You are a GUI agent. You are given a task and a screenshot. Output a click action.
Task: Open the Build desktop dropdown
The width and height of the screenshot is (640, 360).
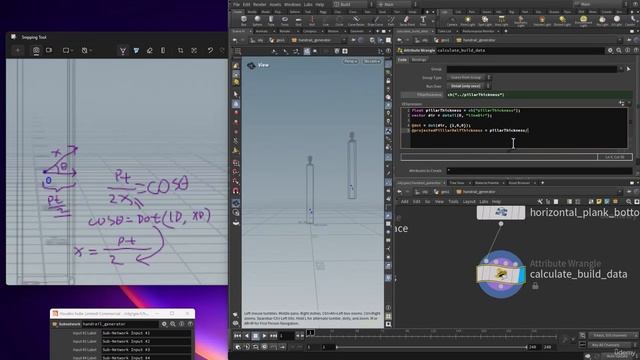353,4
